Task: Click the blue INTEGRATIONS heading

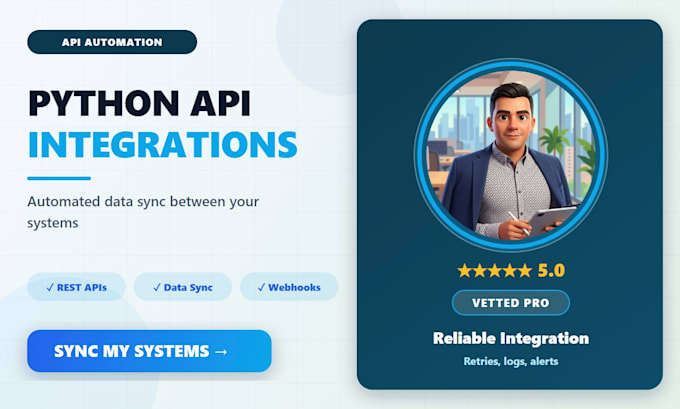Action: coord(163,144)
